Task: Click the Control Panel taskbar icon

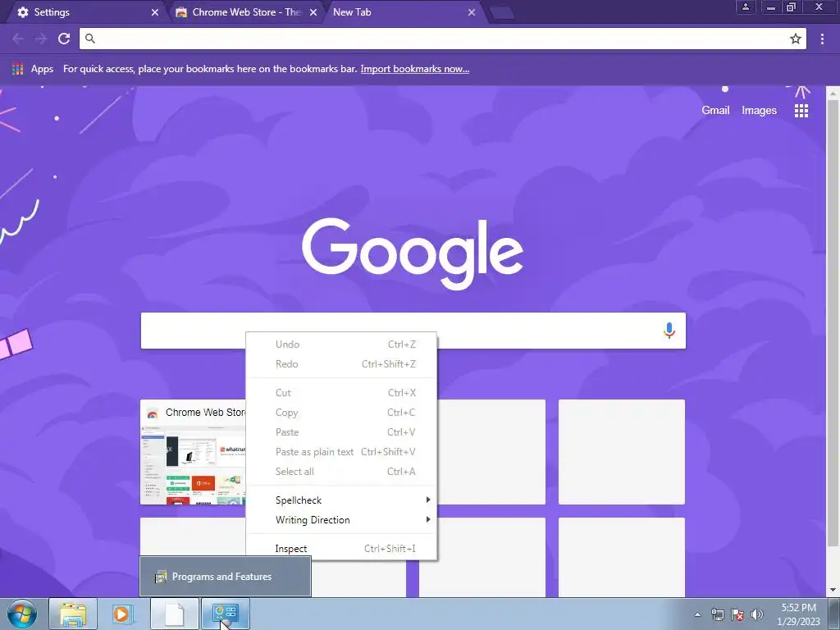Action: tap(225, 614)
